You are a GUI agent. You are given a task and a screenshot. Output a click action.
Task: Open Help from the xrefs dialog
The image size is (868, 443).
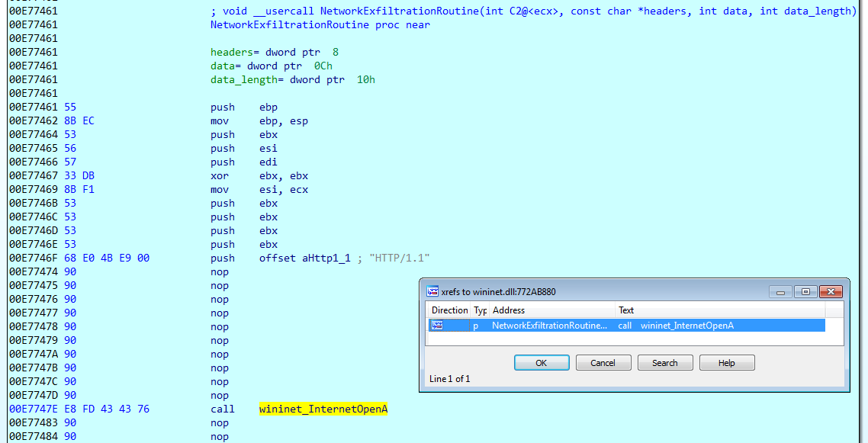(726, 362)
